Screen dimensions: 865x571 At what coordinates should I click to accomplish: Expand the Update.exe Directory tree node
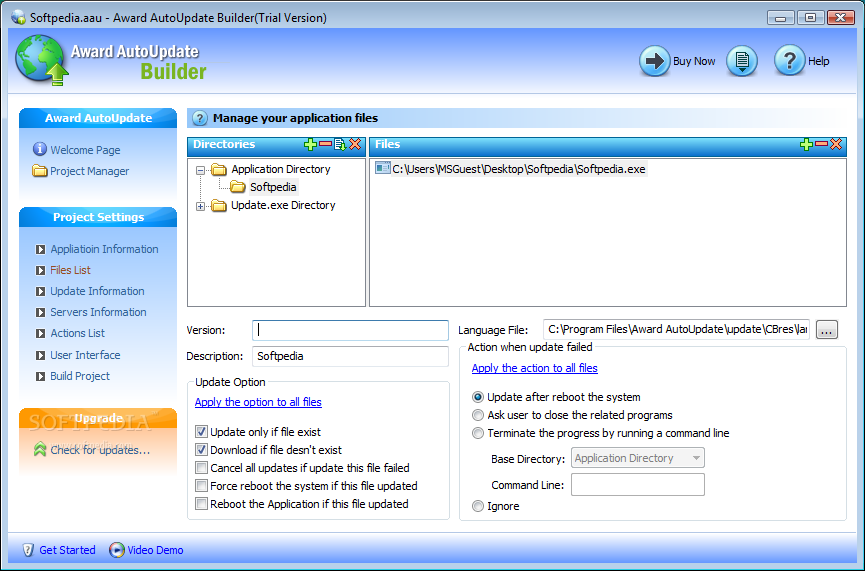(x=200, y=206)
